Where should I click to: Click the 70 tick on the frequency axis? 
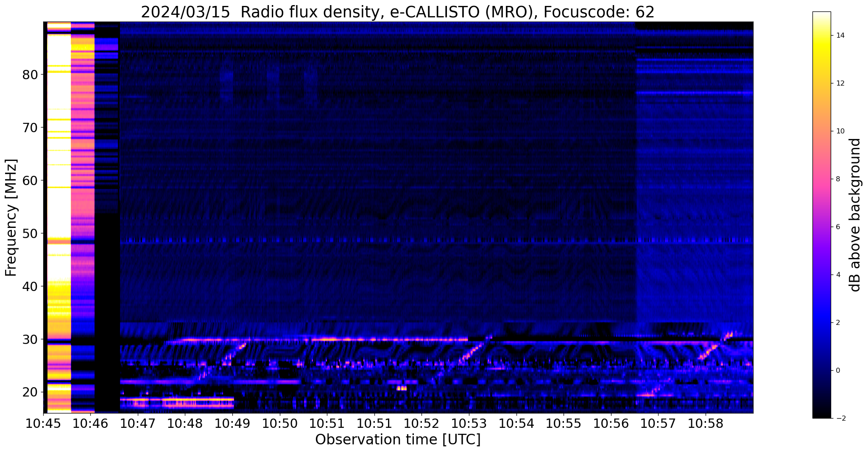click(x=30, y=128)
